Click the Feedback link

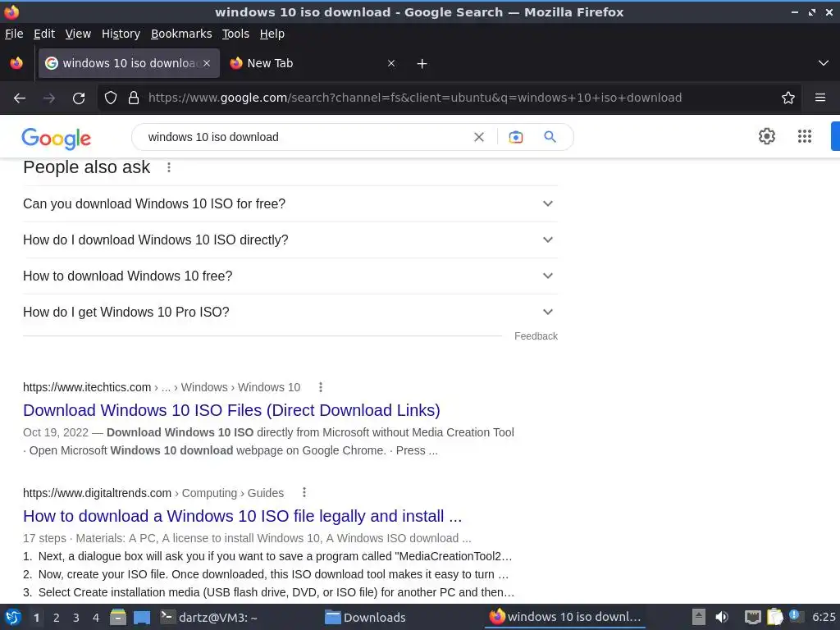click(536, 336)
